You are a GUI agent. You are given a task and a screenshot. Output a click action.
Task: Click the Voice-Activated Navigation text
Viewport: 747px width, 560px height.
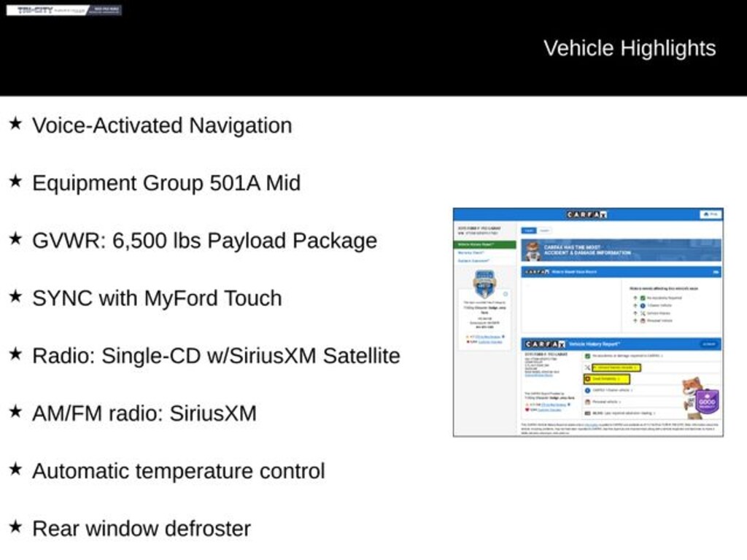pyautogui.click(x=161, y=125)
